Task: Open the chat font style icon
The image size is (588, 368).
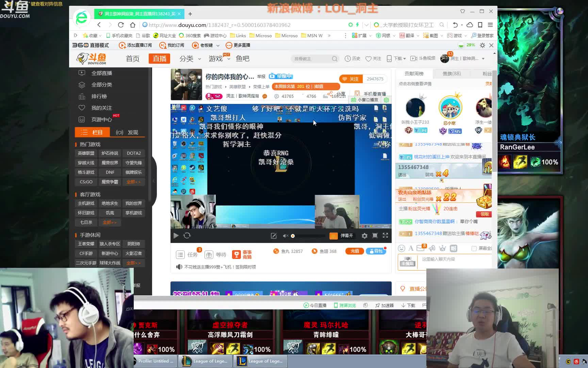Action: (411, 248)
